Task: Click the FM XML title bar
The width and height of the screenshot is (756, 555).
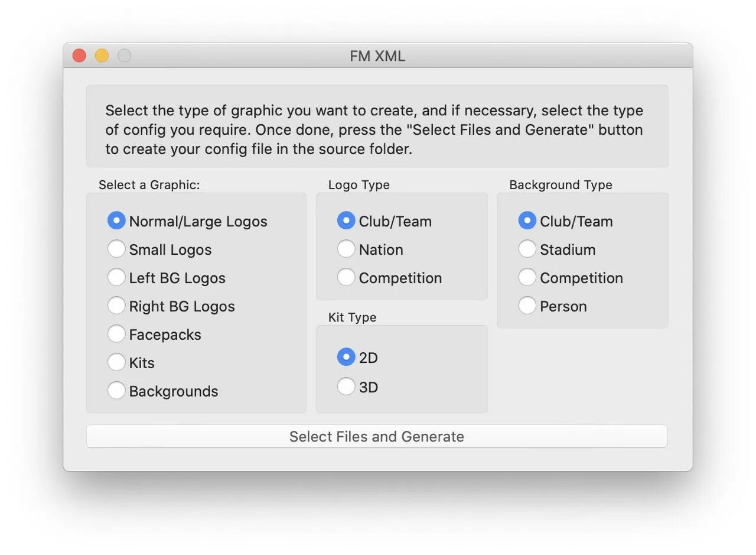Action: point(376,56)
